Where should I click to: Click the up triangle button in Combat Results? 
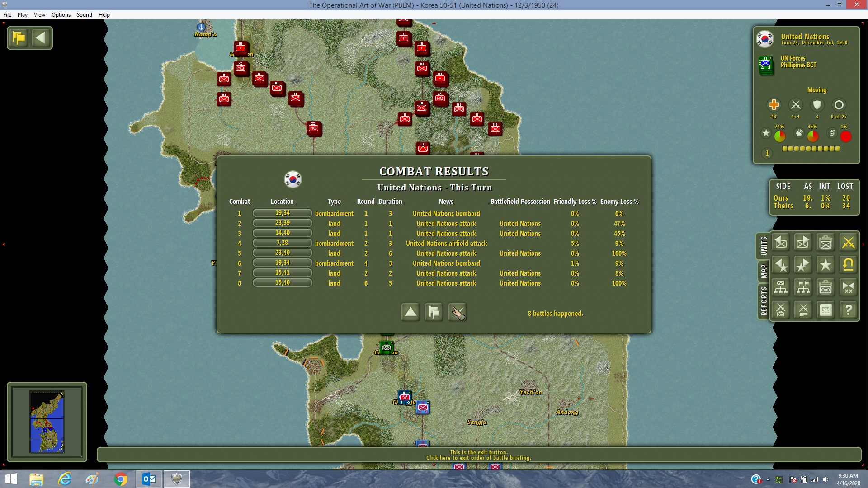pos(410,312)
